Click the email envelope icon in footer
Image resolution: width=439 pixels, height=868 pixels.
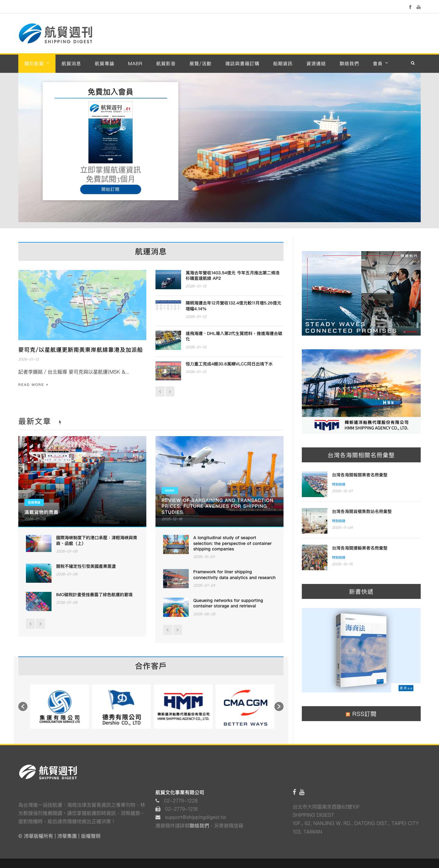[x=158, y=817]
